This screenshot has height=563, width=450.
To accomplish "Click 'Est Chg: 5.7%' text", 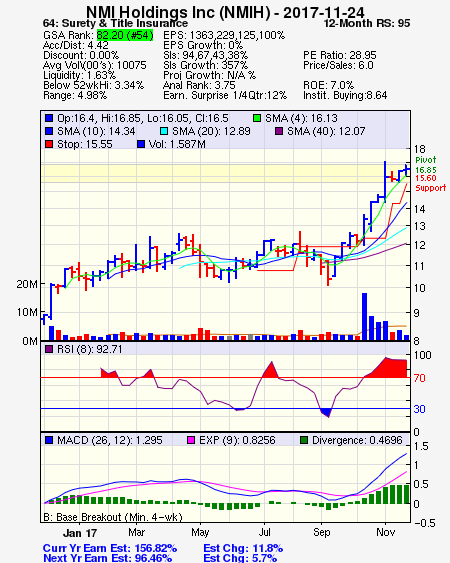I will (x=240, y=558).
